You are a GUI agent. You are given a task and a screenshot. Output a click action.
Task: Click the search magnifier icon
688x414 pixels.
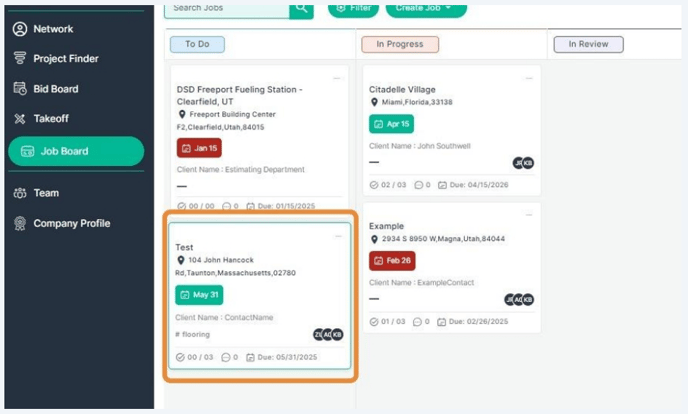point(301,8)
